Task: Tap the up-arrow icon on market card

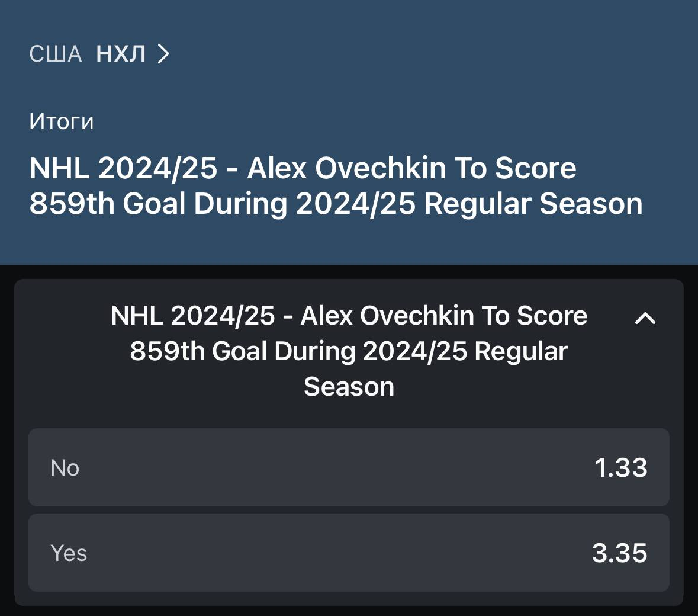Action: point(645,318)
